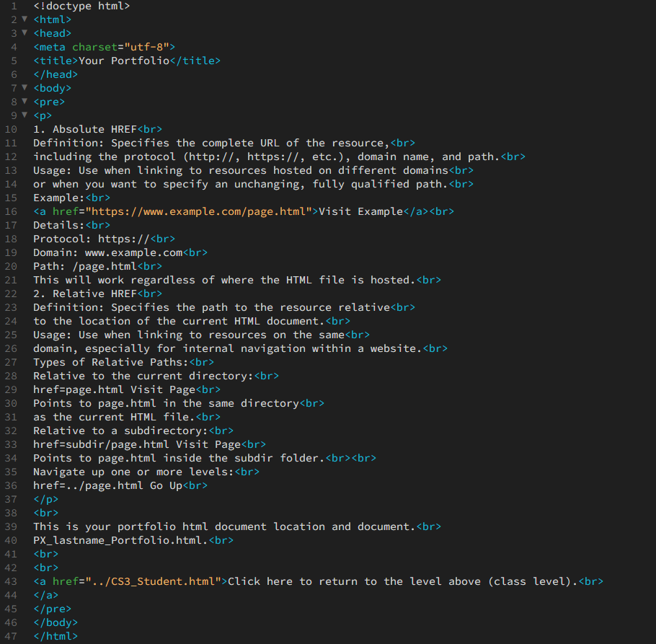Collapse the html tag fold arrow
The width and height of the screenshot is (656, 644).
(25, 19)
